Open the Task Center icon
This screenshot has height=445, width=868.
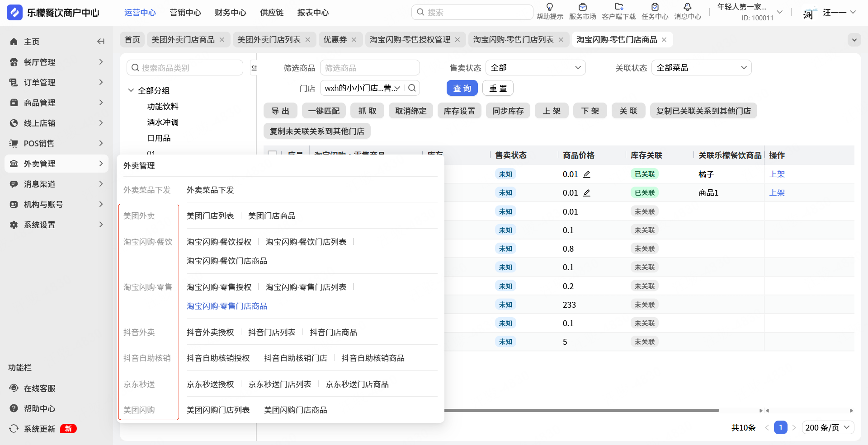pyautogui.click(x=655, y=7)
